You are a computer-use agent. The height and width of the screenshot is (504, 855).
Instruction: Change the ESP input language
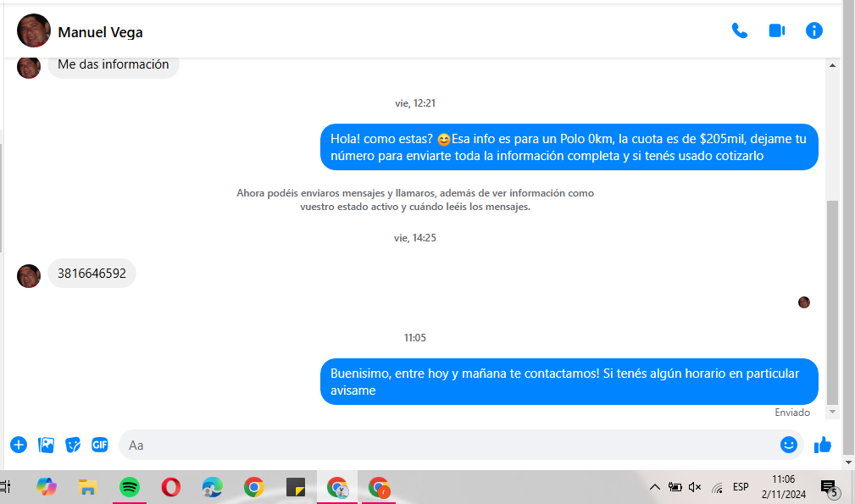741,486
